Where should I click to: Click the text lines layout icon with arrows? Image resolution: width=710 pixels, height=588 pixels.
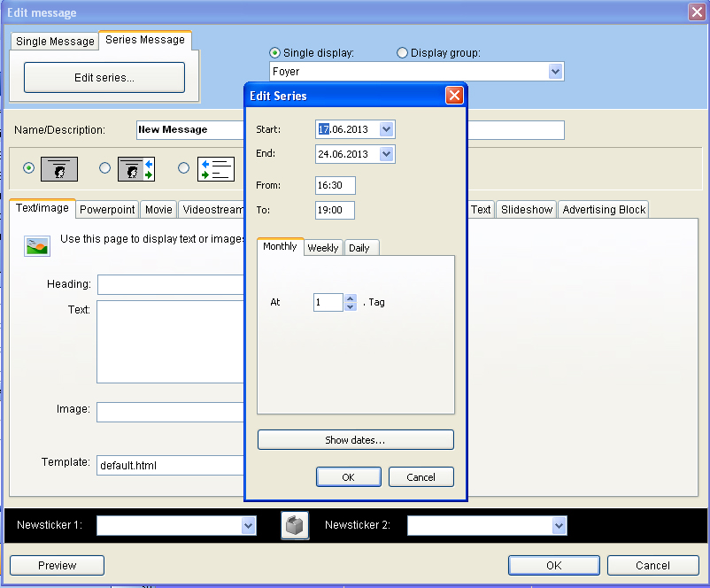coord(215,168)
